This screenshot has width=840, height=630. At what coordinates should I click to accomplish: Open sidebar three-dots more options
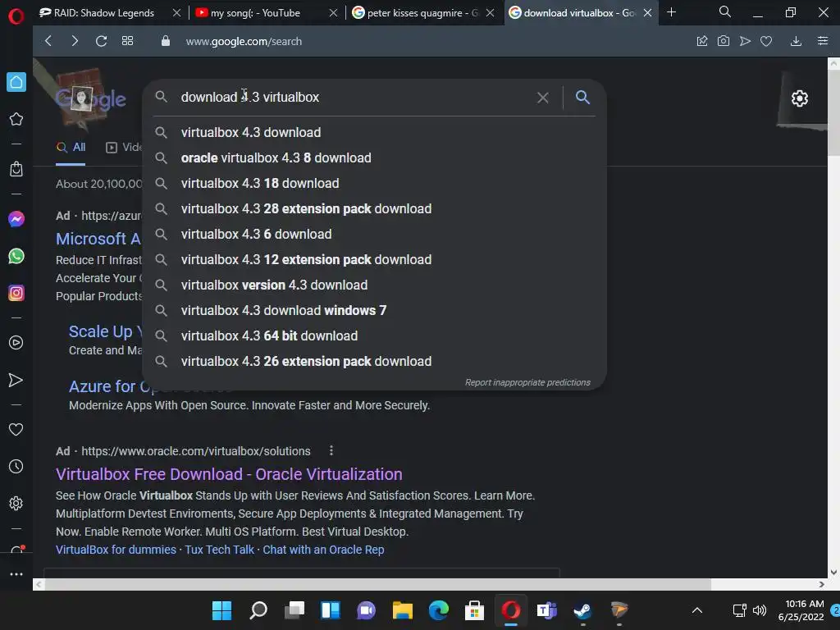click(16, 574)
